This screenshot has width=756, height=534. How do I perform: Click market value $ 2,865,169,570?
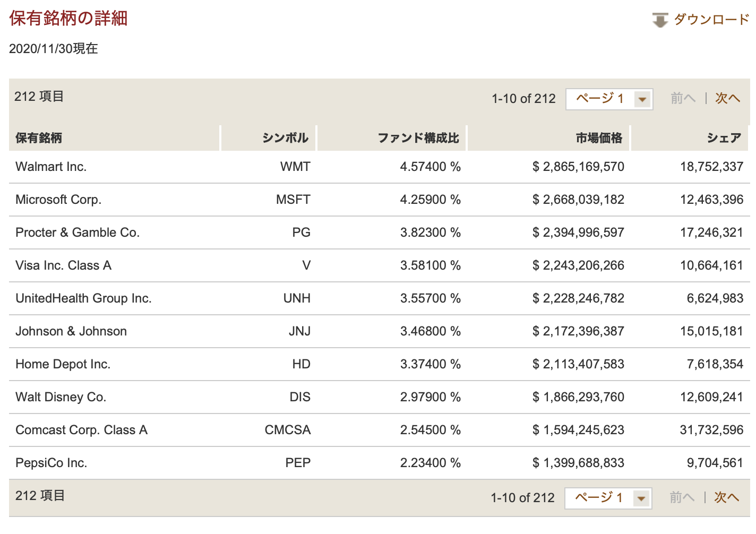[578, 167]
